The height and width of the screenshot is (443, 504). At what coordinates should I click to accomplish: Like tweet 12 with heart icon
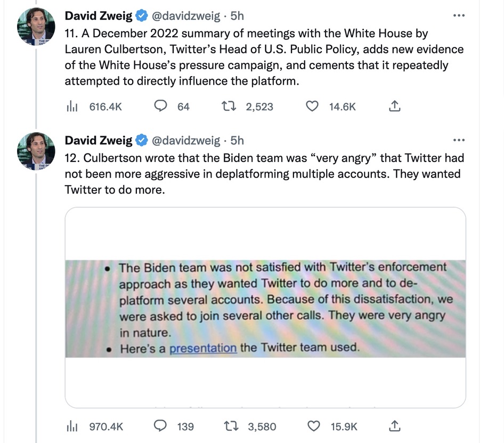coord(314,426)
